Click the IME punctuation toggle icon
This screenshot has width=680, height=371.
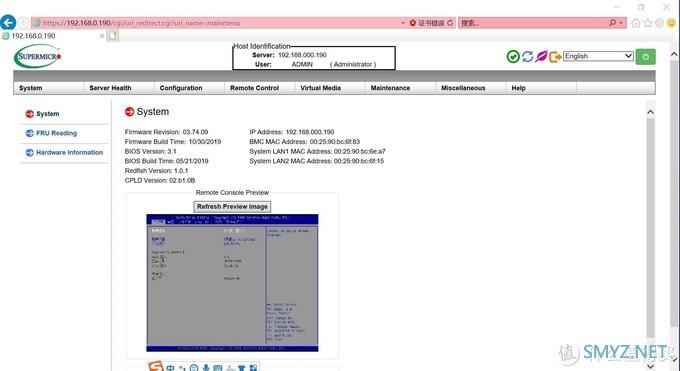[x=182, y=368]
